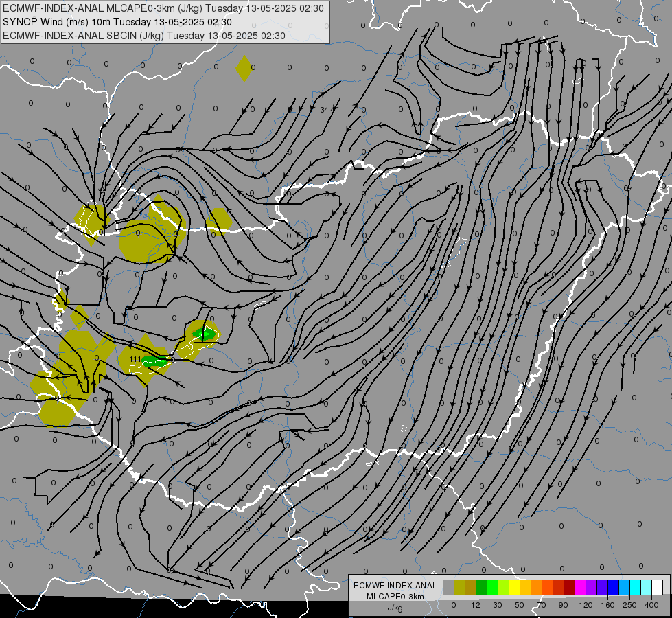
Task: Click the 111 value on the map
Action: coord(135,359)
